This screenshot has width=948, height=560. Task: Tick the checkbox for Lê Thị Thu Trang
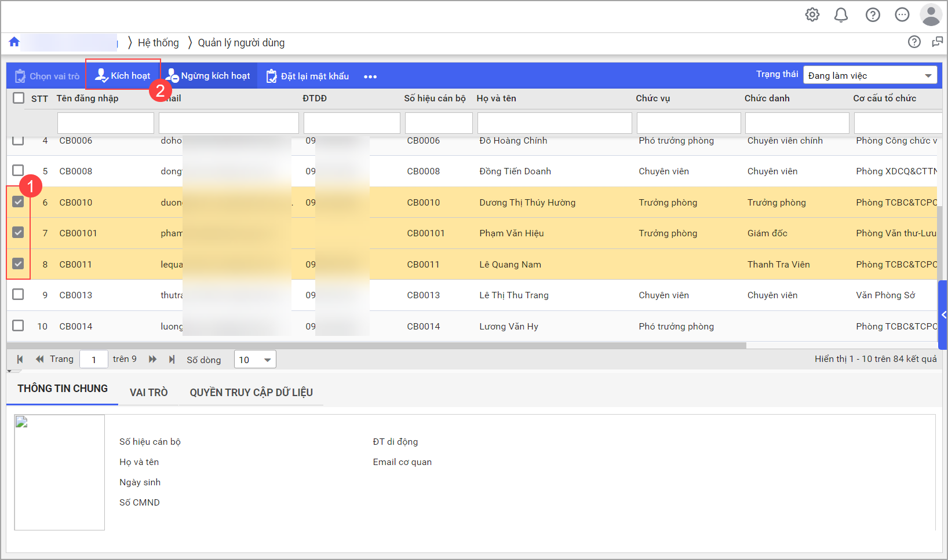(x=19, y=294)
